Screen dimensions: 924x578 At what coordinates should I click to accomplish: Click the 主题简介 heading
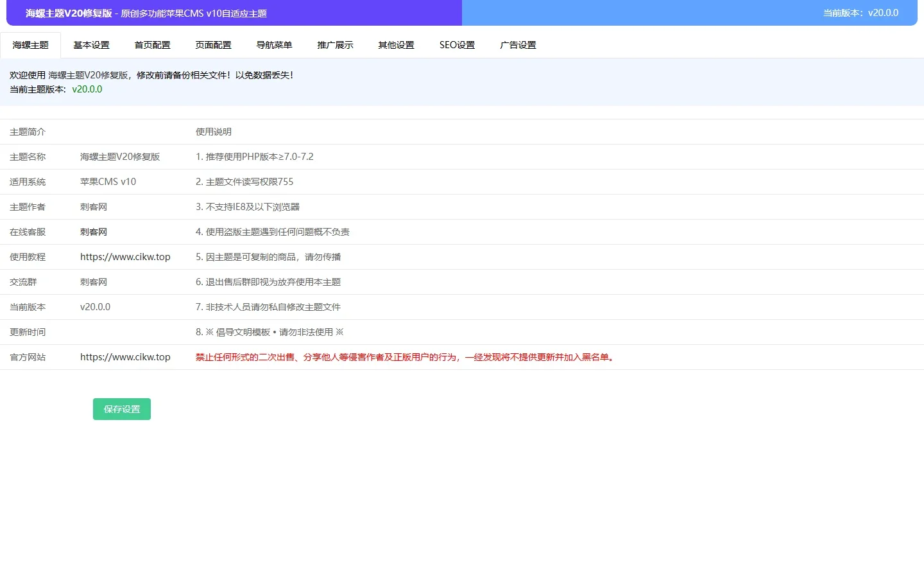coord(28,132)
